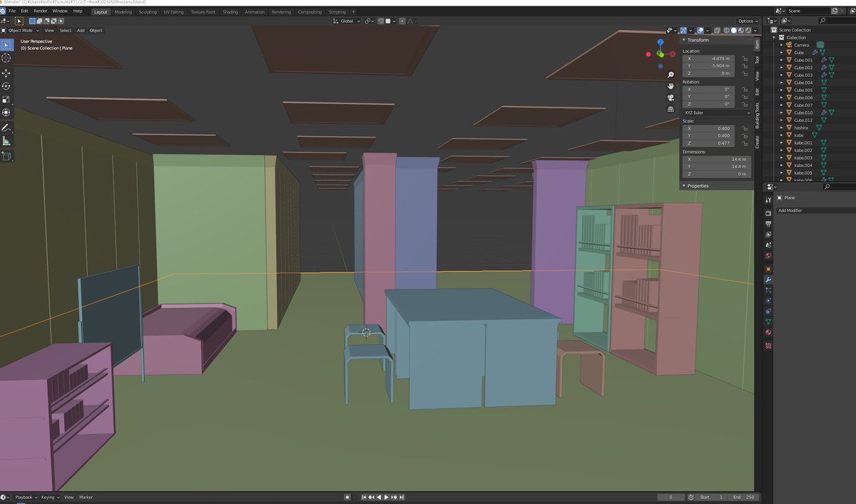This screenshot has height=504, width=856.
Task: Toggle lock on Location X
Action: pos(745,58)
